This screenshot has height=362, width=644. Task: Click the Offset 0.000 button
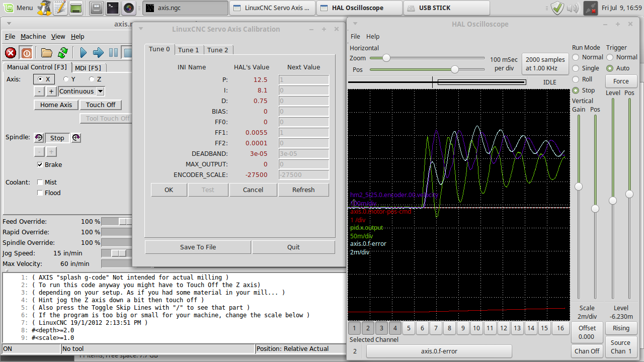(587, 332)
